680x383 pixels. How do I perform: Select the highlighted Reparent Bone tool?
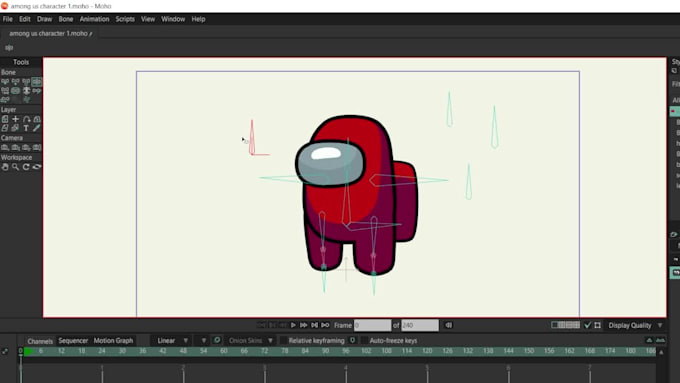pyautogui.click(x=37, y=81)
